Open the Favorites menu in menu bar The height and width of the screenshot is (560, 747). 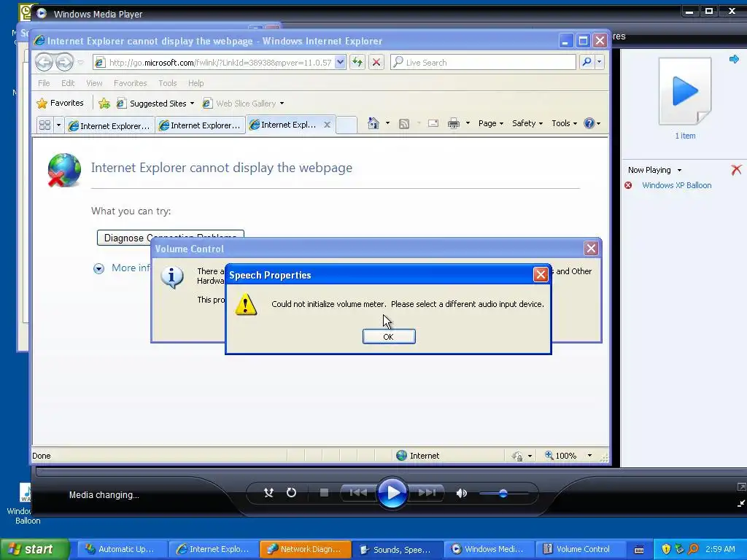coord(130,83)
